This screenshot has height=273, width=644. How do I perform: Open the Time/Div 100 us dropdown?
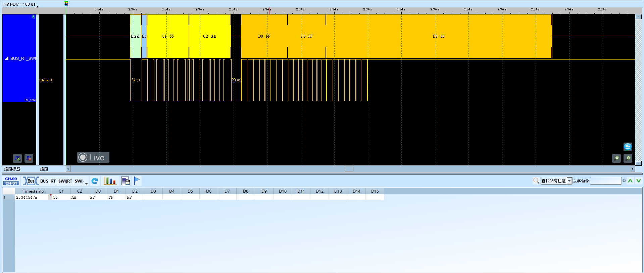(37, 6)
